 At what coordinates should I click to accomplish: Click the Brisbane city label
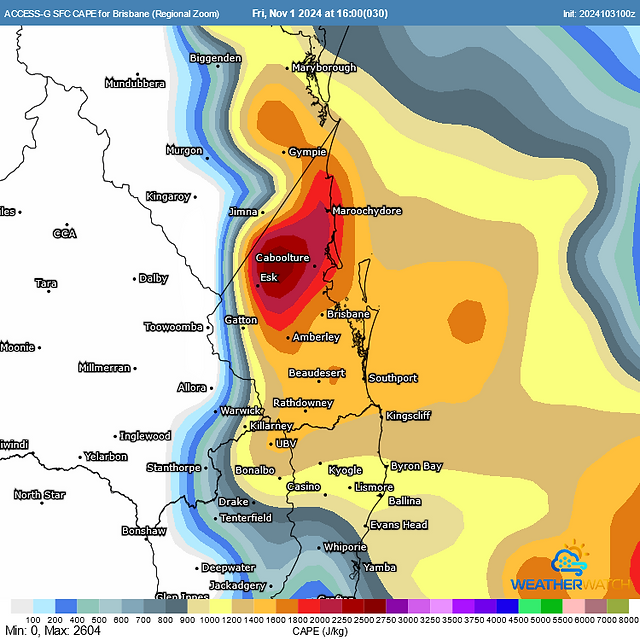[x=348, y=314]
